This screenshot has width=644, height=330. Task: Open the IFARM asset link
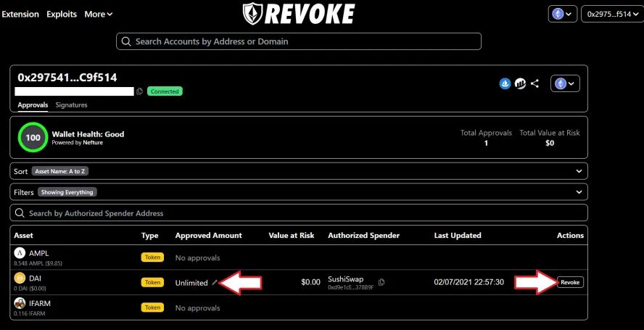point(40,303)
